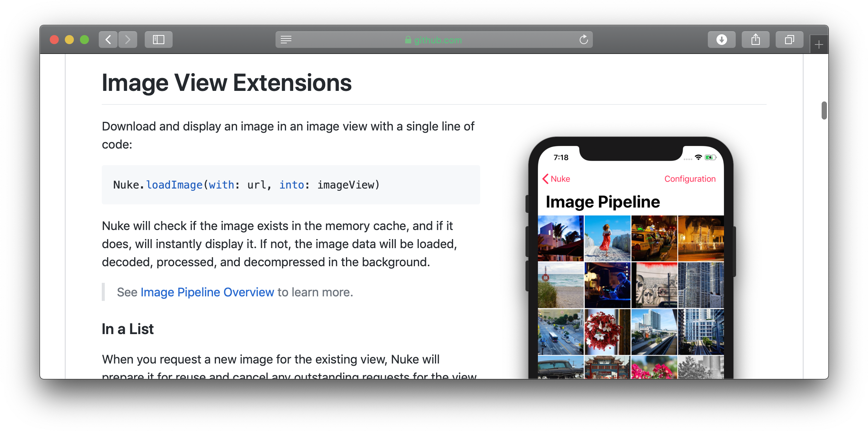
Task: Click the 'In a List' subheading
Action: click(128, 329)
